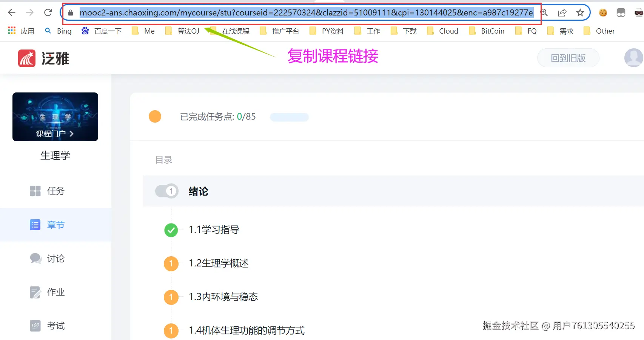This screenshot has width=644, height=340.
Task: Open the 作业 sidebar item
Action: tap(55, 292)
